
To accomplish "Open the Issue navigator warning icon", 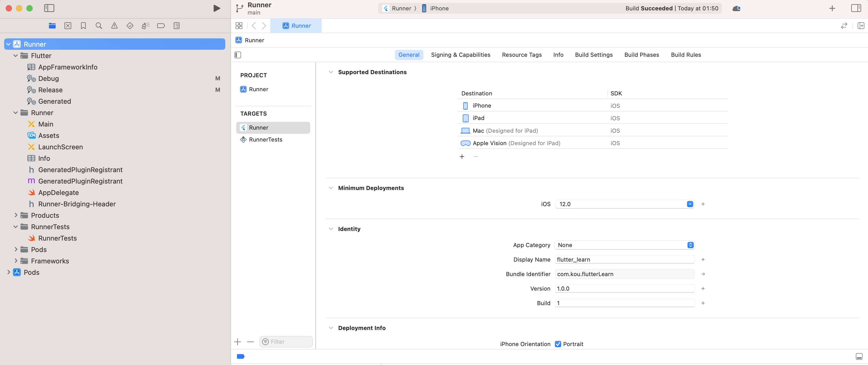I will (114, 26).
